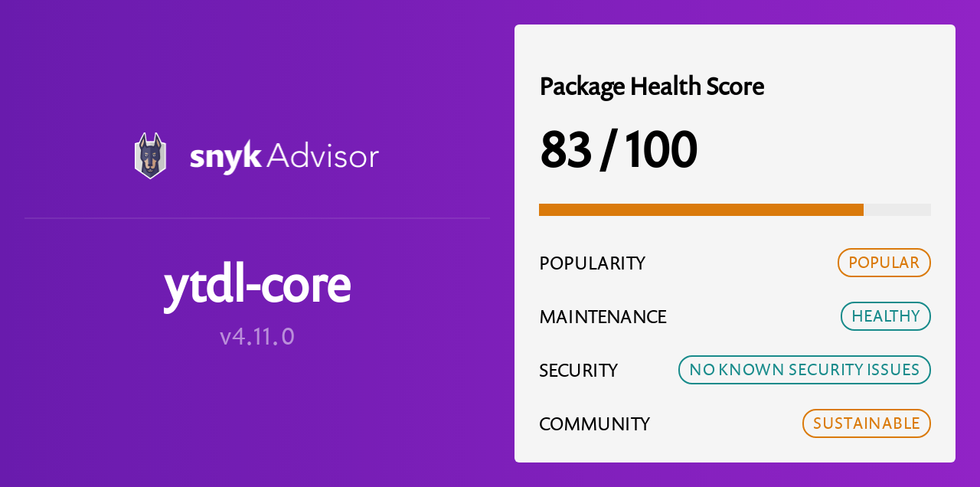
Task: Click the 83 / 100 score value
Action: pos(619,150)
